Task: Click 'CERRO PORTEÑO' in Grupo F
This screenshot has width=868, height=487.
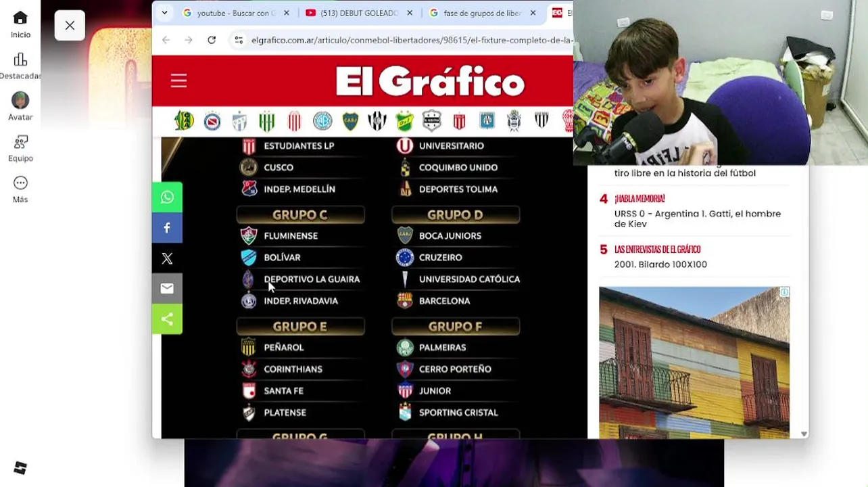Action: coord(455,369)
